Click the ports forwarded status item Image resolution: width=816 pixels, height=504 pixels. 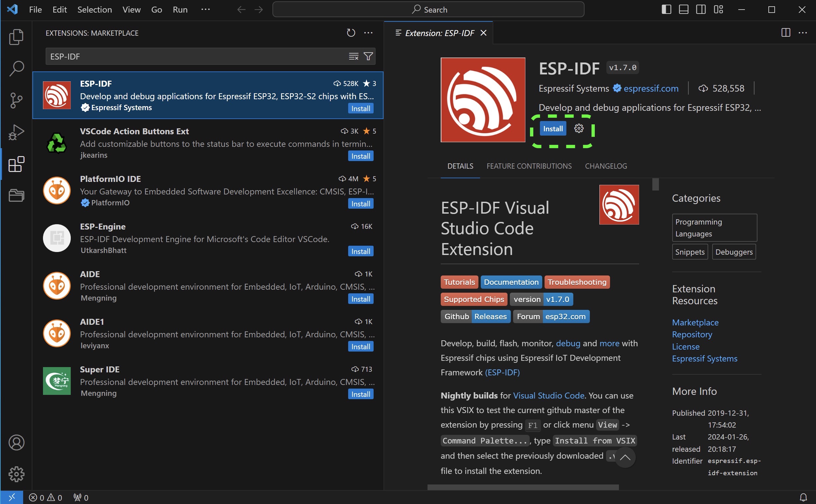[x=81, y=497]
